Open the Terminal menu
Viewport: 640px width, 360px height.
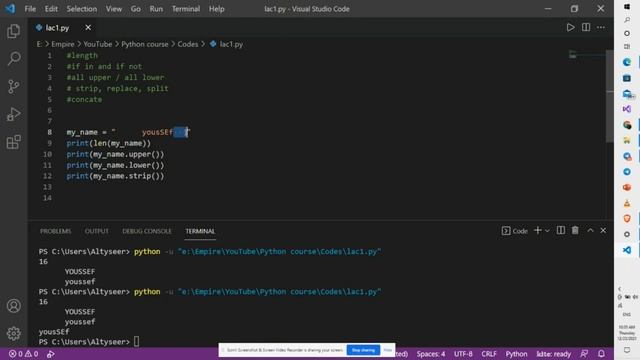(186, 9)
